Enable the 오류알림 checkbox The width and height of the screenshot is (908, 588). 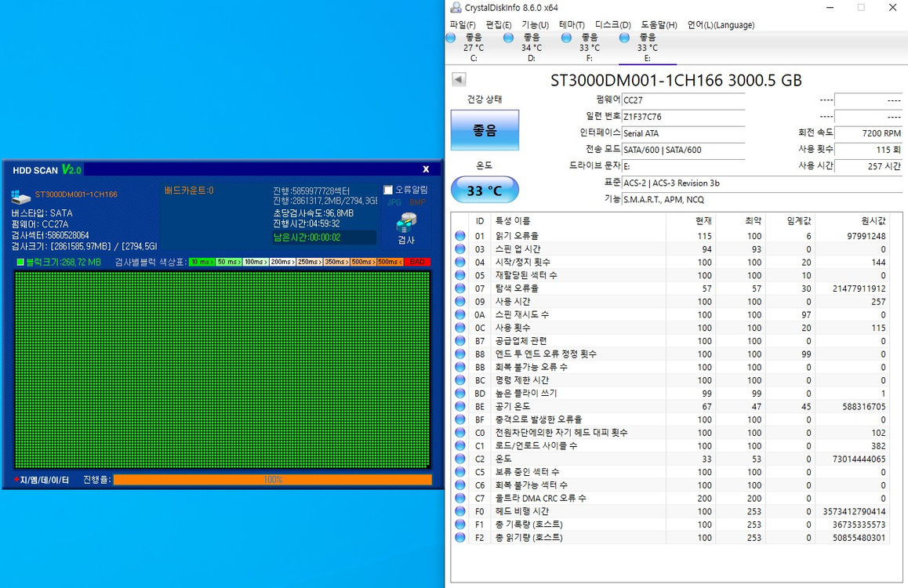coord(388,190)
